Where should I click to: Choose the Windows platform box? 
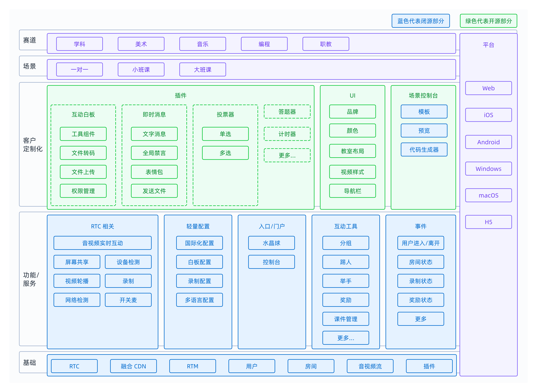click(x=488, y=169)
